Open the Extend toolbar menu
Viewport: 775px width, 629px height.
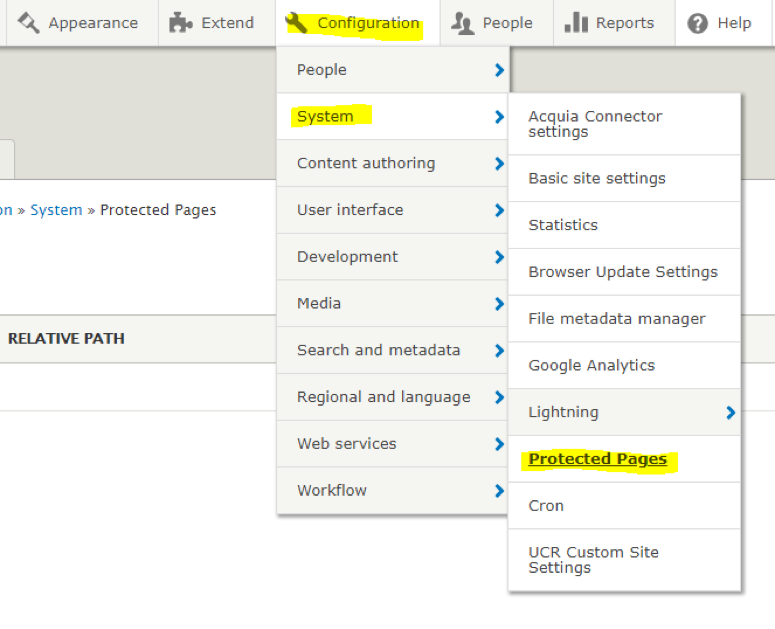[x=217, y=23]
